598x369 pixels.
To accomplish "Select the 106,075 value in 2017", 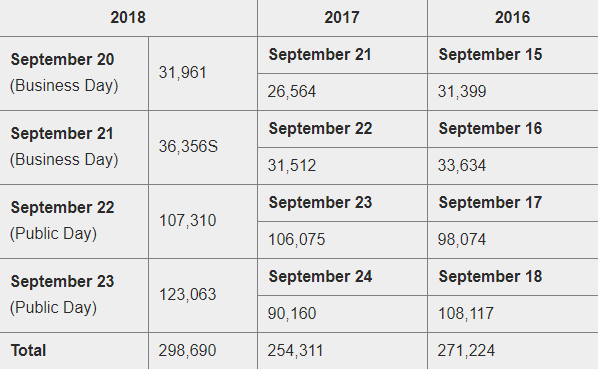I will click(297, 240).
